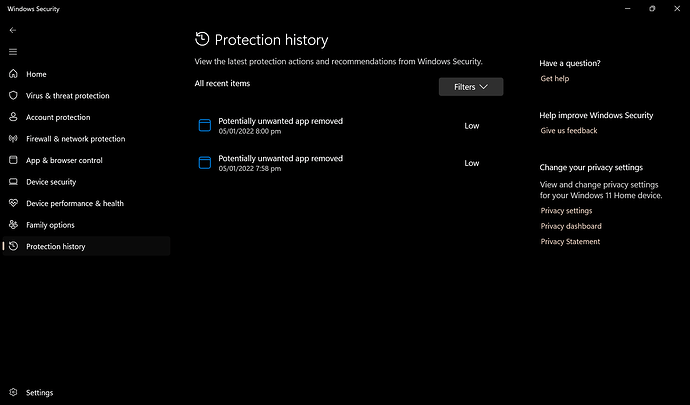Click the Device performance & health heart icon

click(13, 203)
